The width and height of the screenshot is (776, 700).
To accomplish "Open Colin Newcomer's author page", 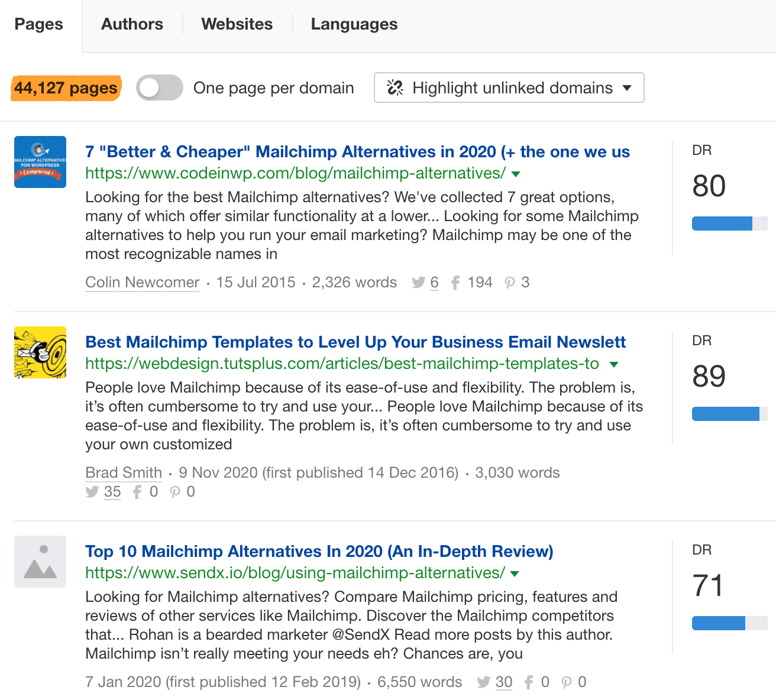I will click(142, 283).
